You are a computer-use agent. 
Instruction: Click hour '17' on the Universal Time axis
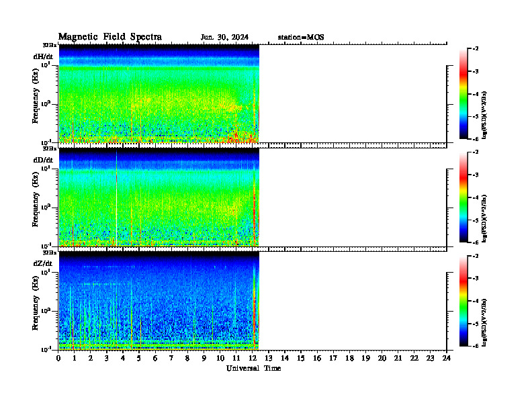tap(333, 359)
